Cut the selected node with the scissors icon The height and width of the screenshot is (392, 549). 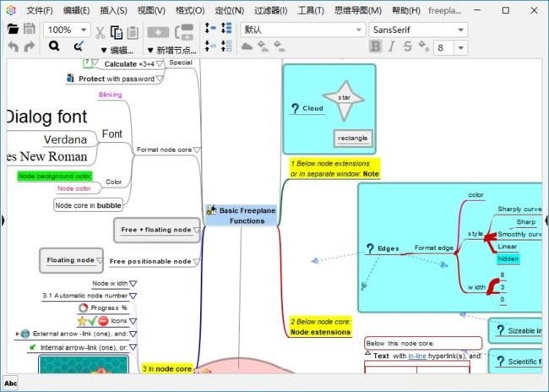101,33
